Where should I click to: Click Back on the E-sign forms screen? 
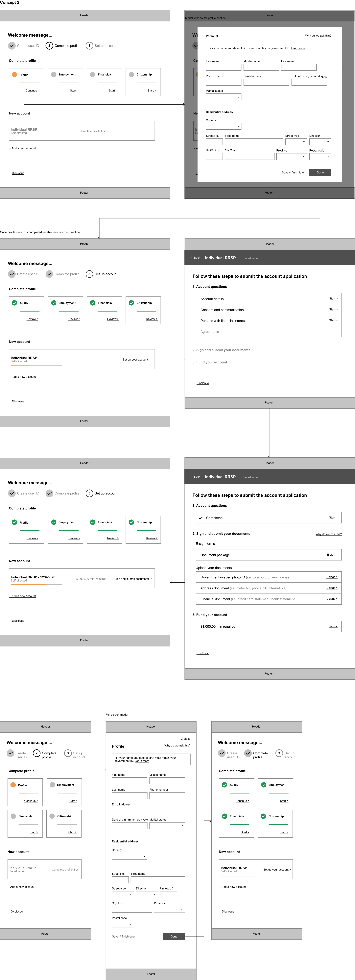(x=195, y=477)
